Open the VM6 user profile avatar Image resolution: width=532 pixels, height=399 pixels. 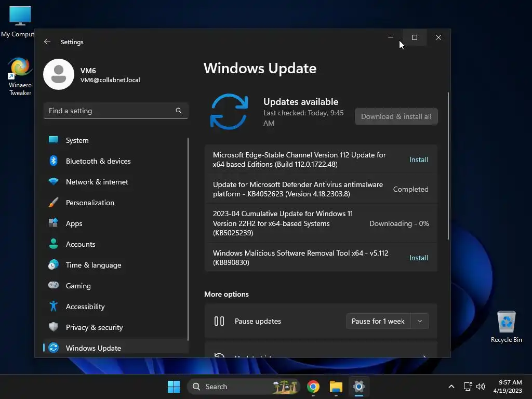tap(59, 74)
